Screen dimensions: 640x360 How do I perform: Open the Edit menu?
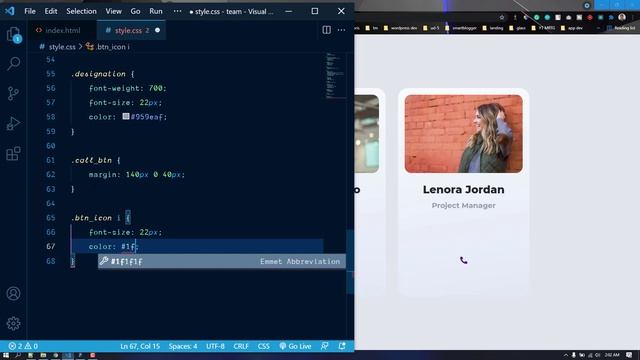[51, 11]
